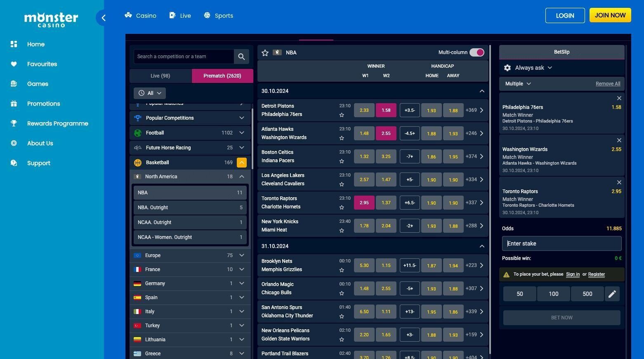
Task: Click Remove All in bet slip
Action: [608, 84]
